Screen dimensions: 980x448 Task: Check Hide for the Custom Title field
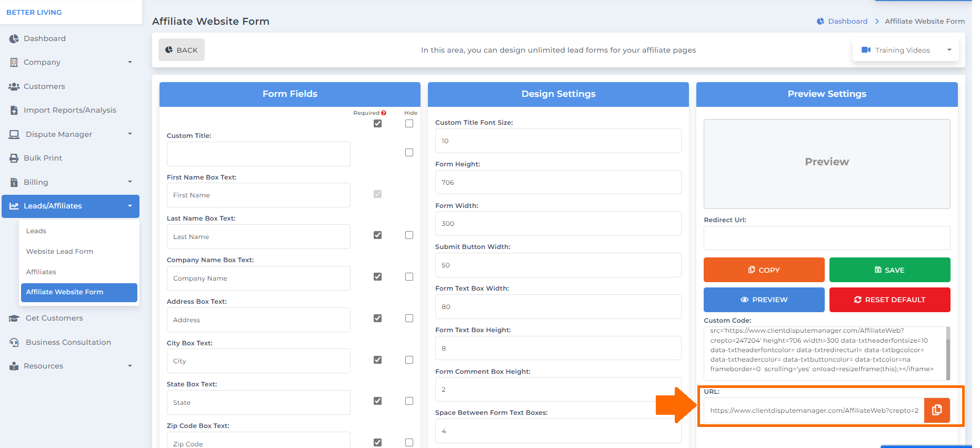point(409,152)
